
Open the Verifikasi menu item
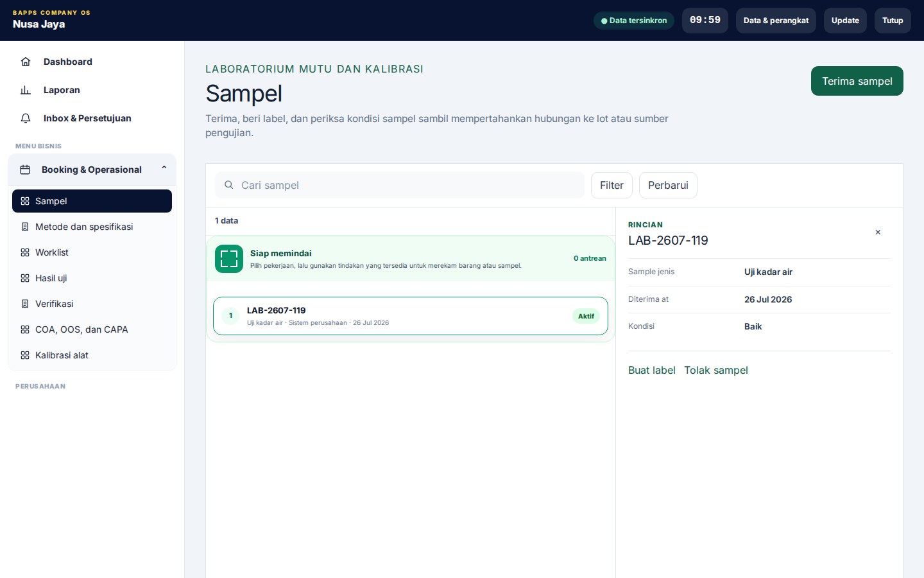(92, 304)
